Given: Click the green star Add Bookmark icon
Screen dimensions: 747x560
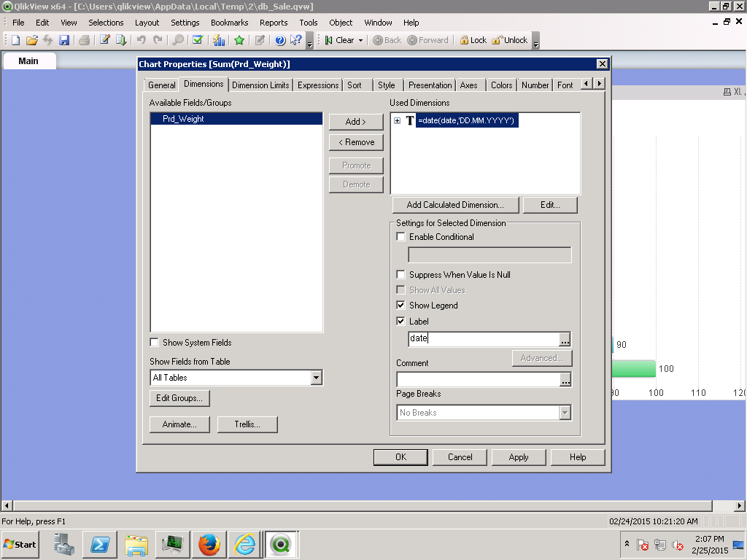Looking at the screenshot, I should pyautogui.click(x=239, y=40).
